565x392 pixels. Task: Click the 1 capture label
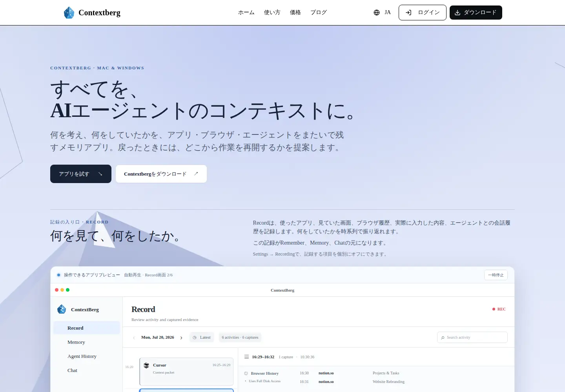286,357
